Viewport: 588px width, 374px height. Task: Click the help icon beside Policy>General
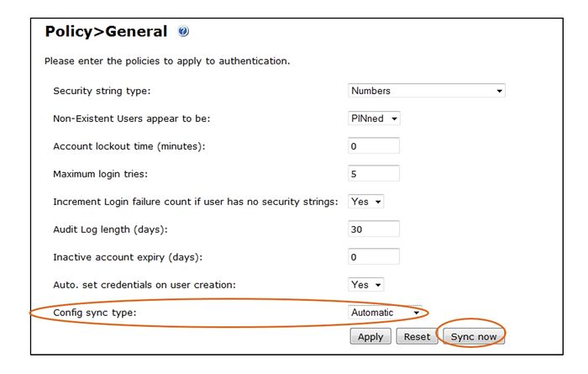(x=184, y=33)
